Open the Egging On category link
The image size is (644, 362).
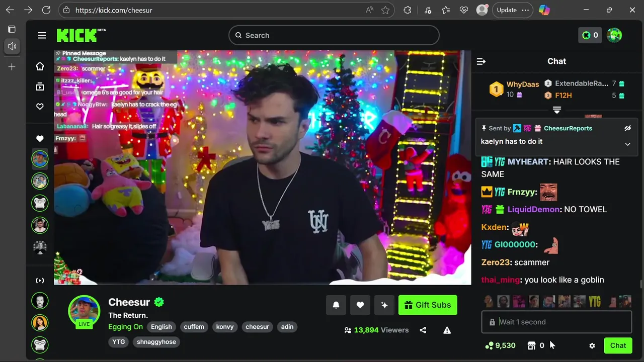(125, 327)
